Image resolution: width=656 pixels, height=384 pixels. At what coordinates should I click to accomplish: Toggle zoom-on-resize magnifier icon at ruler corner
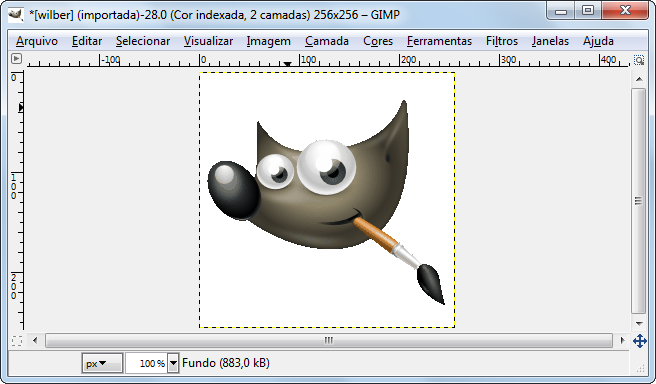tap(639, 60)
